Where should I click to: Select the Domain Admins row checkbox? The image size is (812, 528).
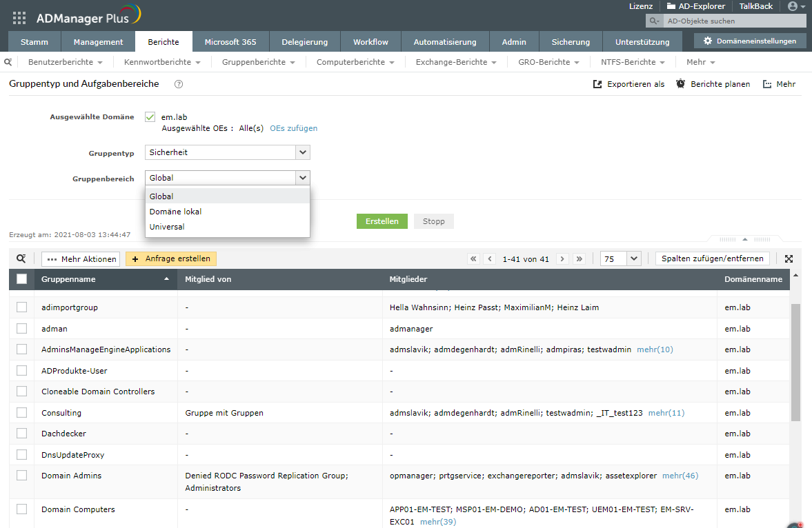point(22,476)
